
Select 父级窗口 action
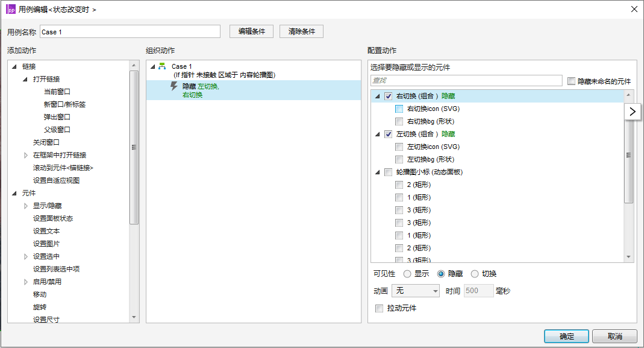[x=57, y=130]
